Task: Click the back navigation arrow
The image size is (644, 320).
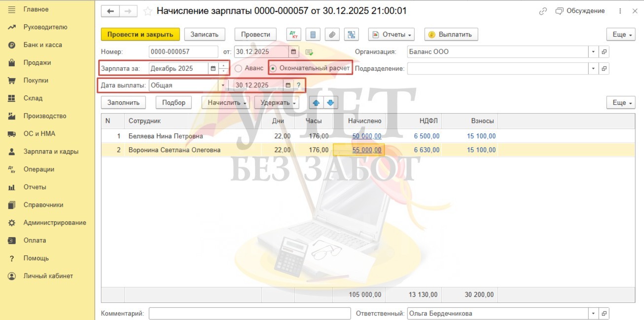Action: tap(110, 11)
